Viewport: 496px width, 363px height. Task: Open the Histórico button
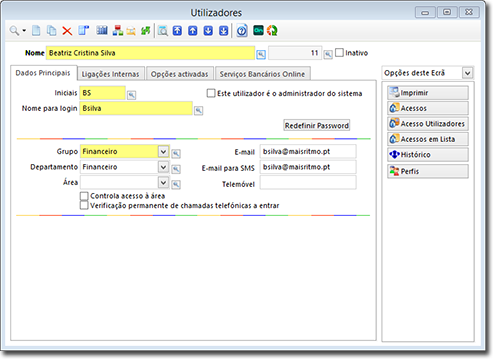coord(428,155)
